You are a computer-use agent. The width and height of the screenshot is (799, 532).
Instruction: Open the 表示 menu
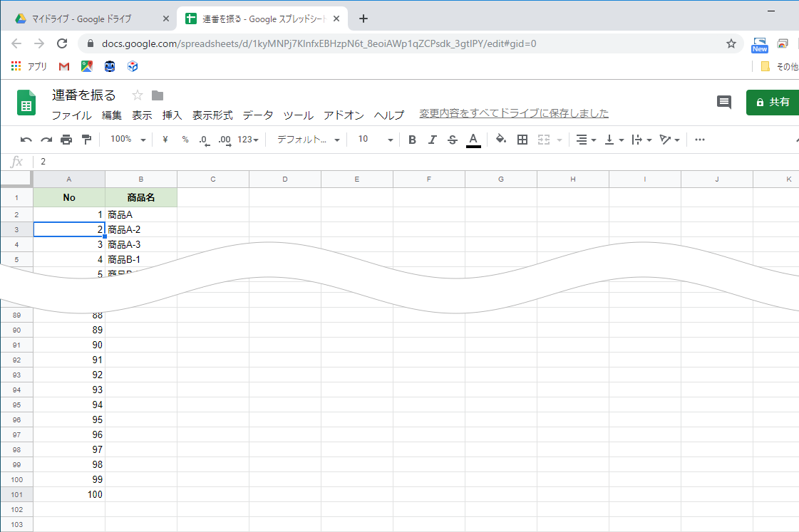click(x=142, y=115)
